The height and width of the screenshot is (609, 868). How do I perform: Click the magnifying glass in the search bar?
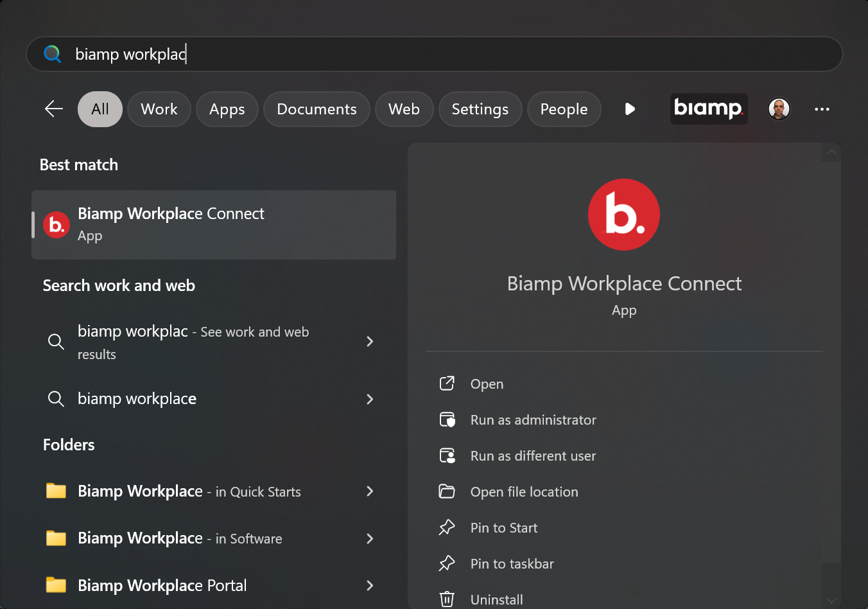point(52,54)
